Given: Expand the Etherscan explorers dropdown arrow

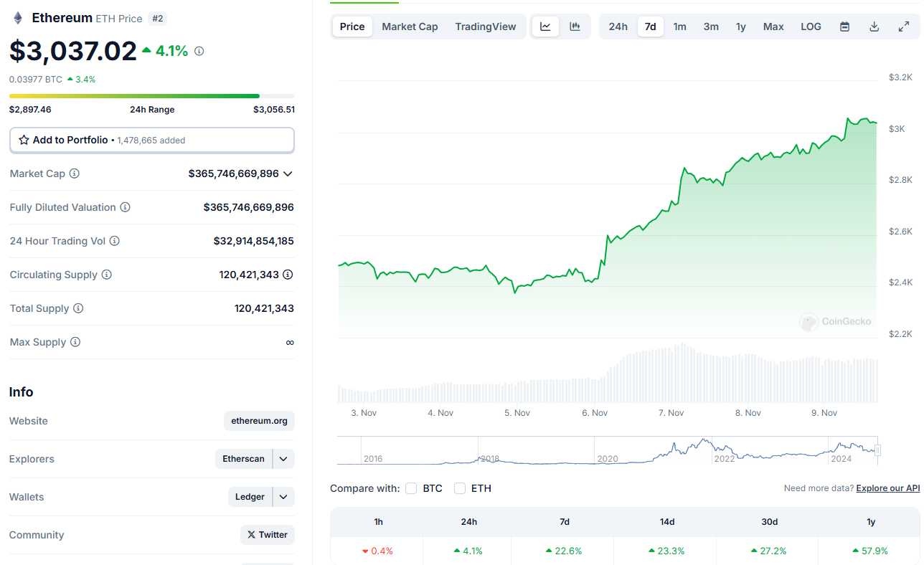Looking at the screenshot, I should (x=283, y=459).
